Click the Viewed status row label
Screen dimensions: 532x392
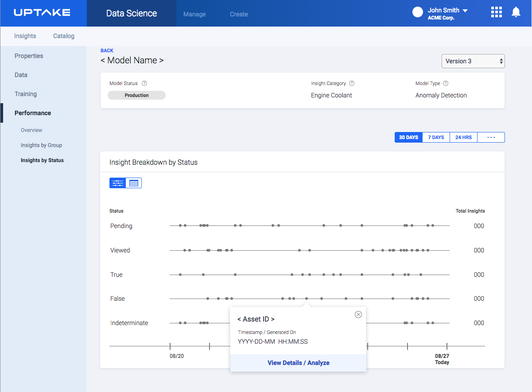[x=120, y=250]
